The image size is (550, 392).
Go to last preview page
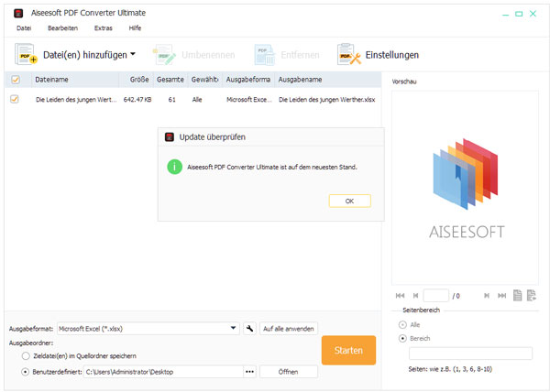pos(502,296)
